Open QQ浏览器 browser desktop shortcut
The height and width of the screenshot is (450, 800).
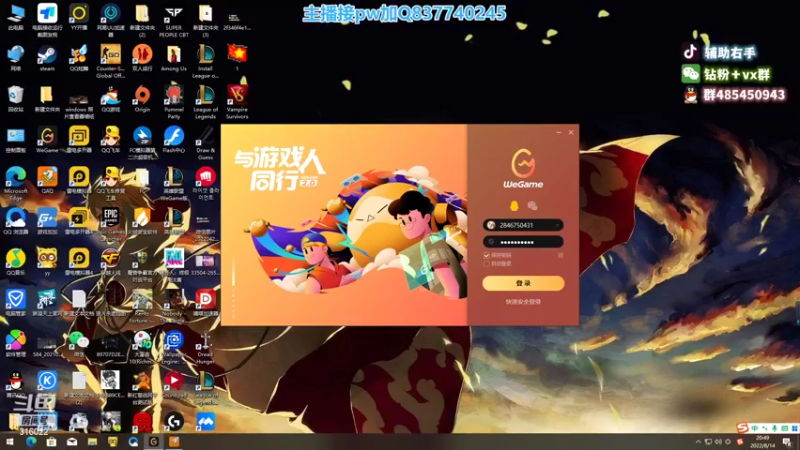pyautogui.click(x=15, y=221)
